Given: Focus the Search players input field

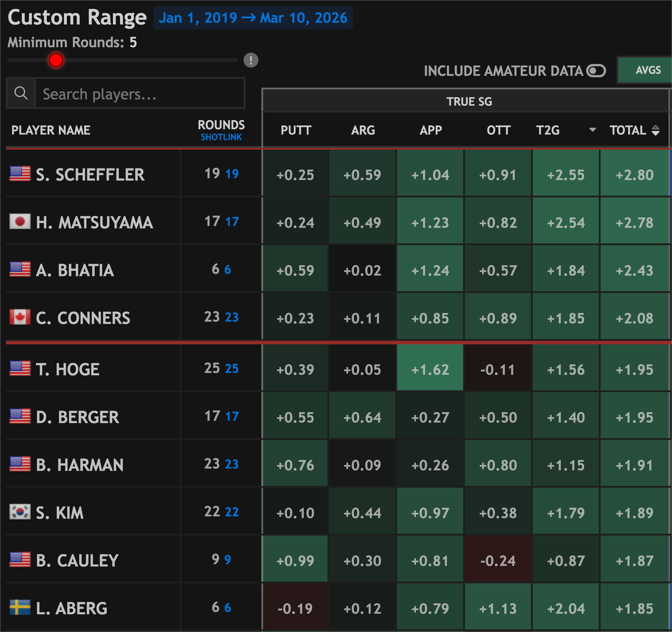Looking at the screenshot, I should 140,94.
